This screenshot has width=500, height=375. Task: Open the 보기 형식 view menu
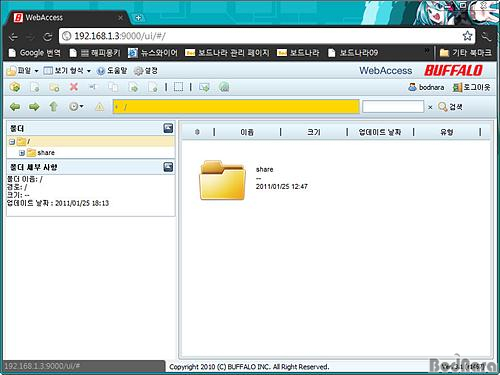(68, 71)
